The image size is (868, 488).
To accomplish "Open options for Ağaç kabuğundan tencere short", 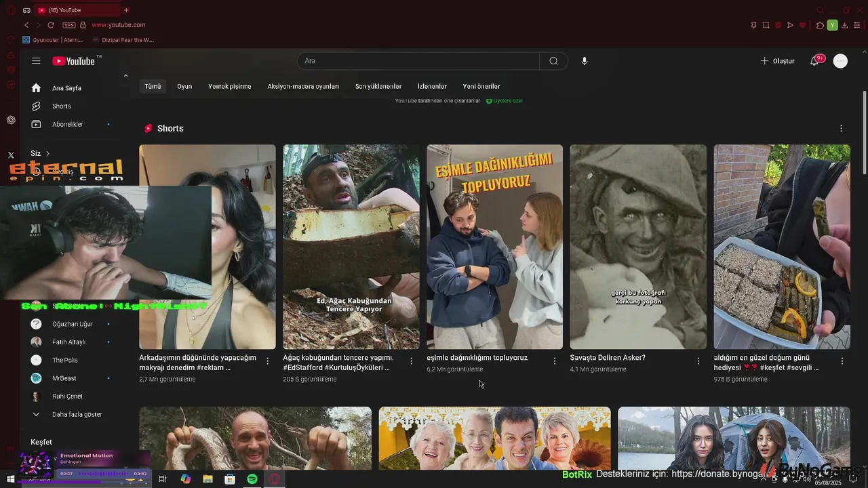I will pyautogui.click(x=411, y=361).
